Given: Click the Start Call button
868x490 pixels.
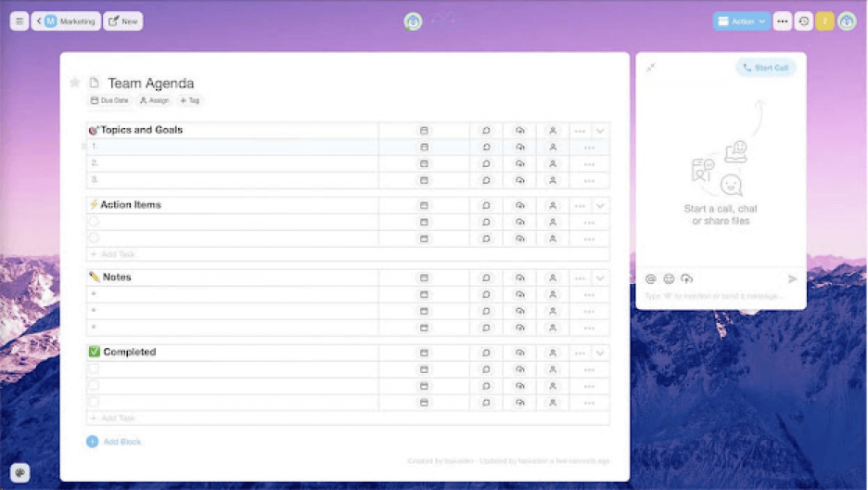Looking at the screenshot, I should (765, 68).
